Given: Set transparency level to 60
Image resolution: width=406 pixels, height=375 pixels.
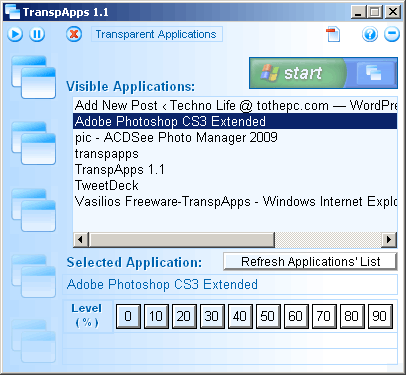Looking at the screenshot, I should [296, 316].
